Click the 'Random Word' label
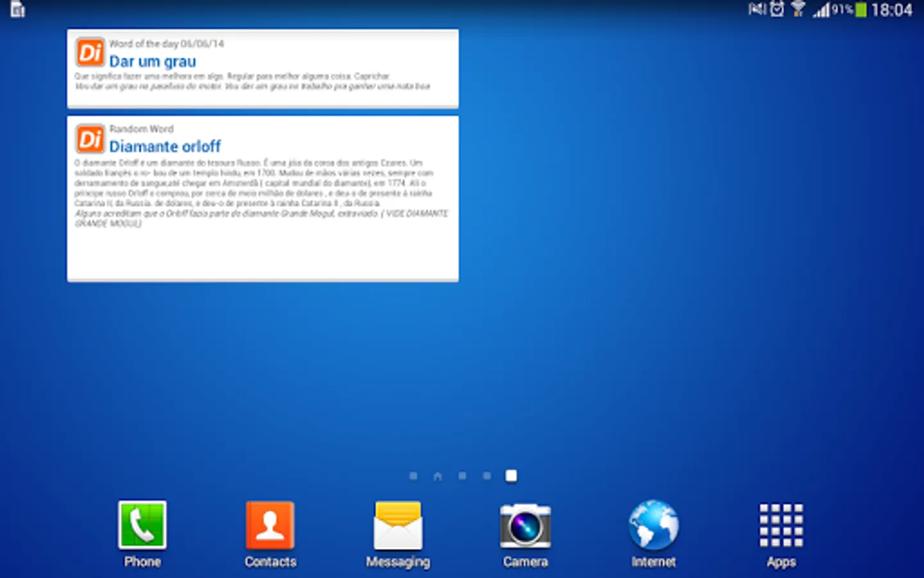 click(141, 128)
